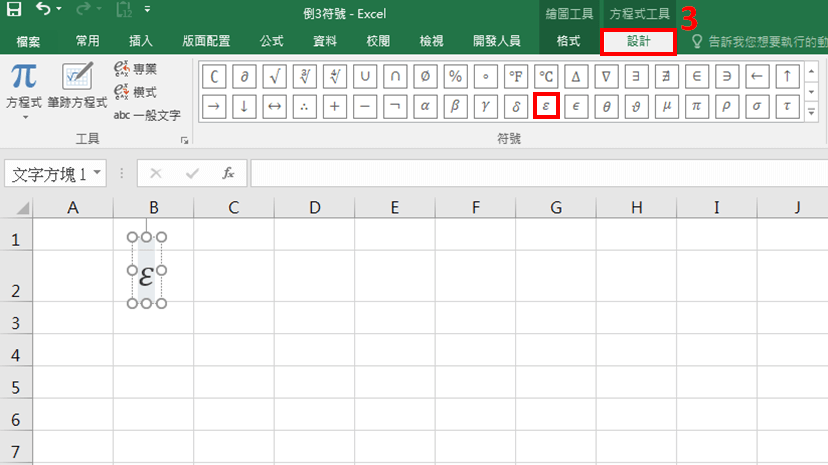Open the Ink Equation tool

click(x=76, y=87)
